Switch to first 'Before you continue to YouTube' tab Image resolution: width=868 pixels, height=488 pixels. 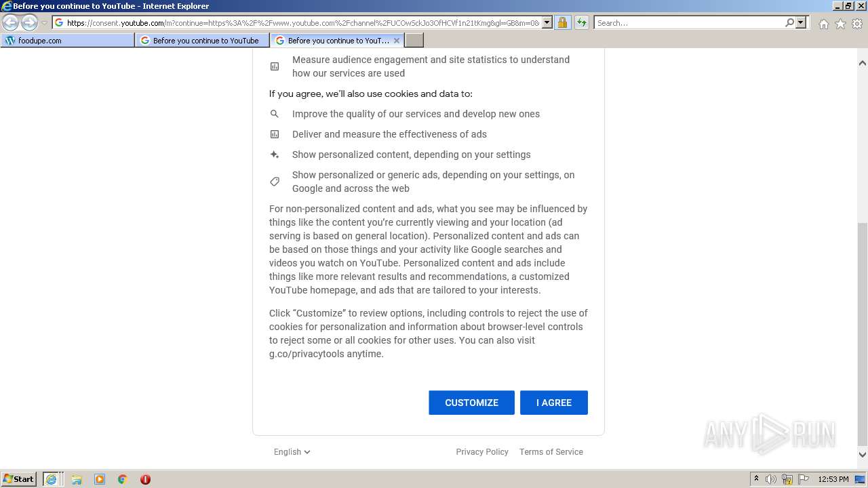click(202, 40)
